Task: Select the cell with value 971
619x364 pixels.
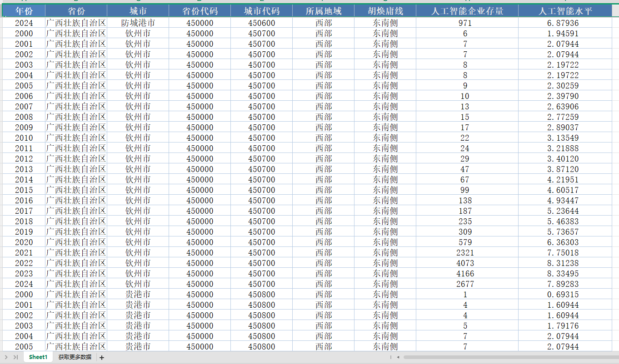Action: [x=467, y=23]
